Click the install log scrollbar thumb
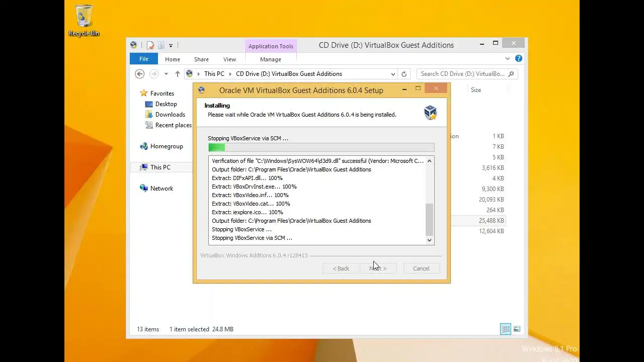This screenshot has width=644, height=362. point(429,219)
